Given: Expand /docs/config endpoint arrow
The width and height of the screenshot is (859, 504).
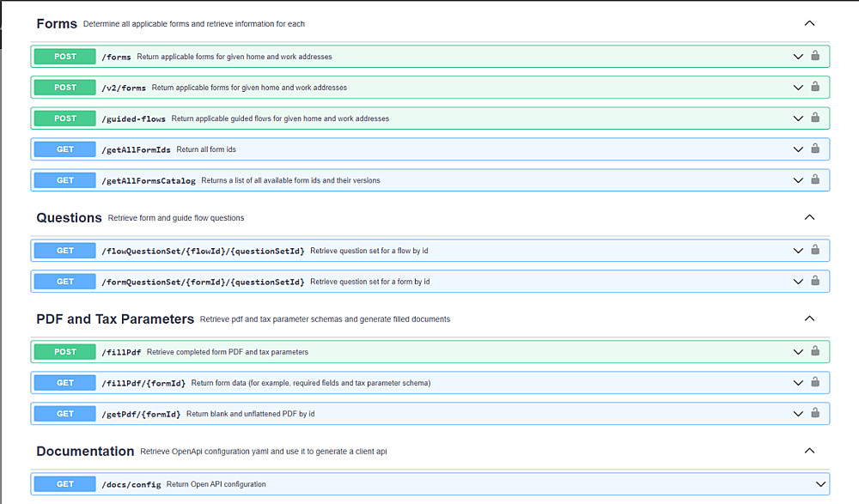Looking at the screenshot, I should click(x=819, y=484).
